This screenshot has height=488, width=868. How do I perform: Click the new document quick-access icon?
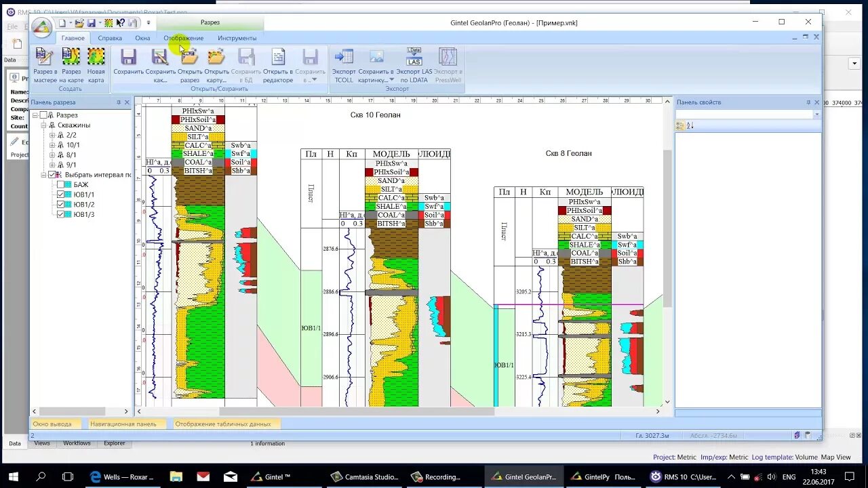pos(62,23)
